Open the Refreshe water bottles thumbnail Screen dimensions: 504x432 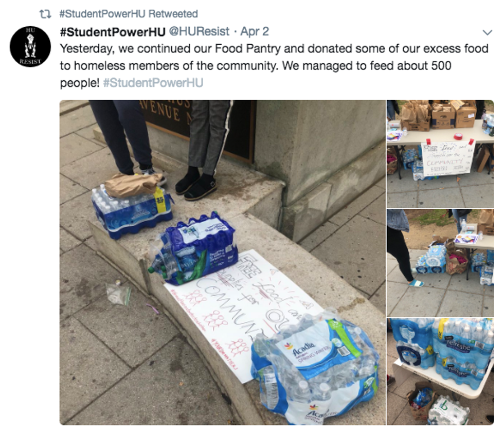tap(440, 371)
